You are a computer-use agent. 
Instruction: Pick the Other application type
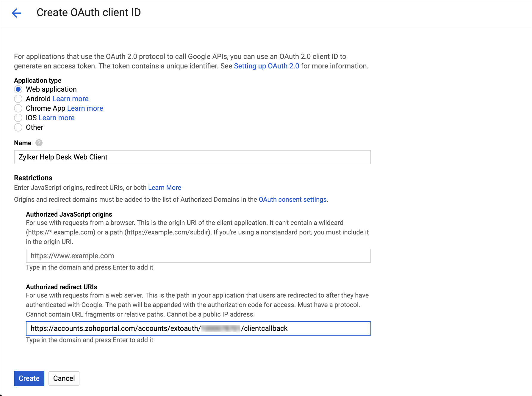pyautogui.click(x=18, y=127)
